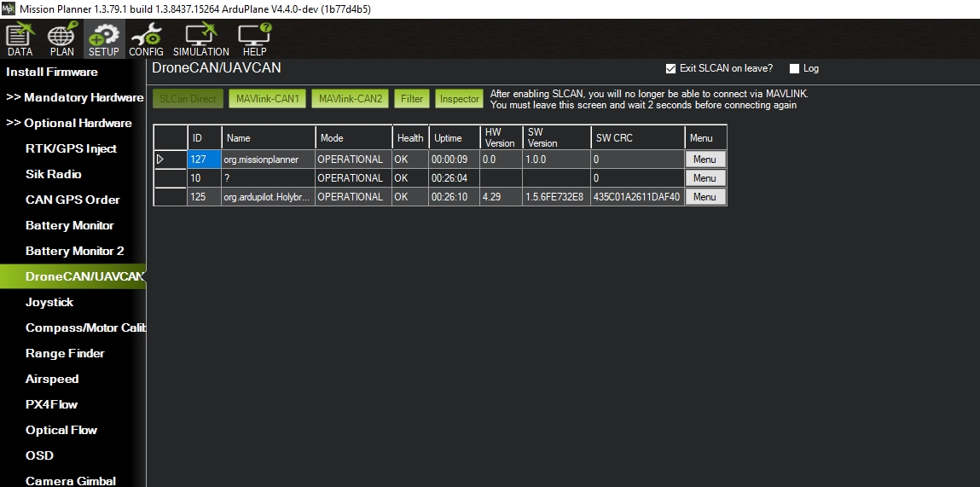
Task: Open the PLAN flight planner screen
Action: (61, 39)
